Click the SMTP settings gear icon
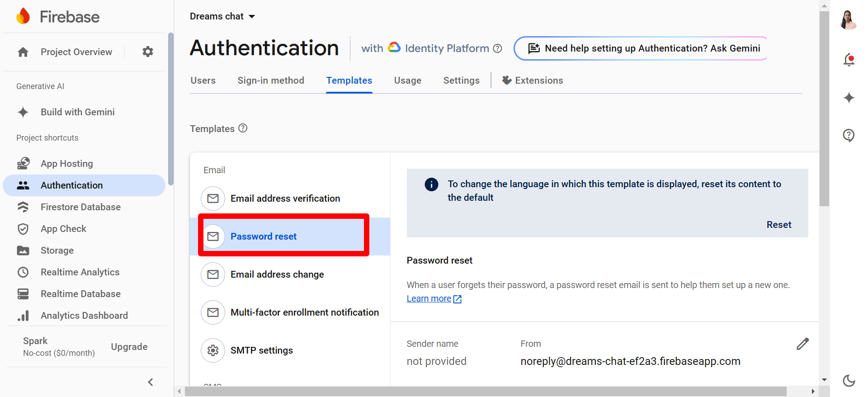The width and height of the screenshot is (868, 397). pos(213,350)
